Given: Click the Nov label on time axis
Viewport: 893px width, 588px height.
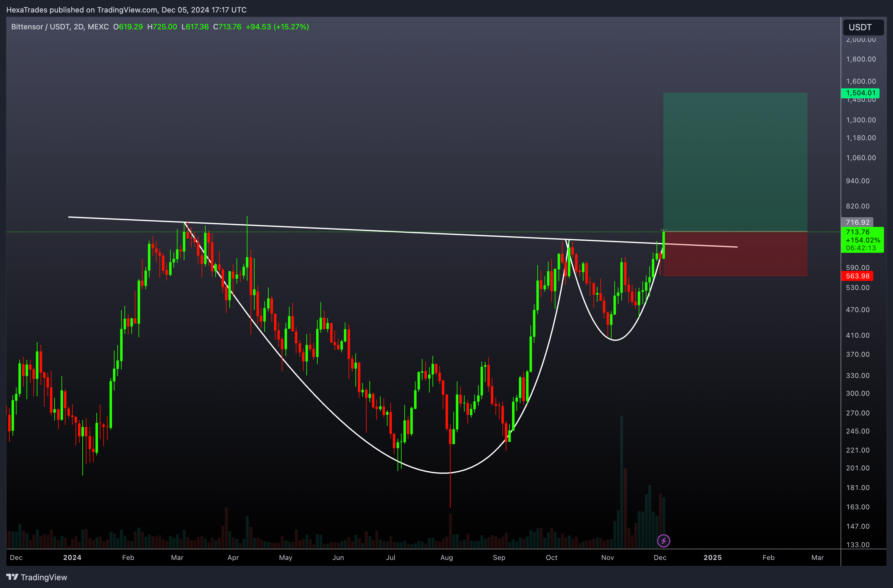Looking at the screenshot, I should point(608,557).
